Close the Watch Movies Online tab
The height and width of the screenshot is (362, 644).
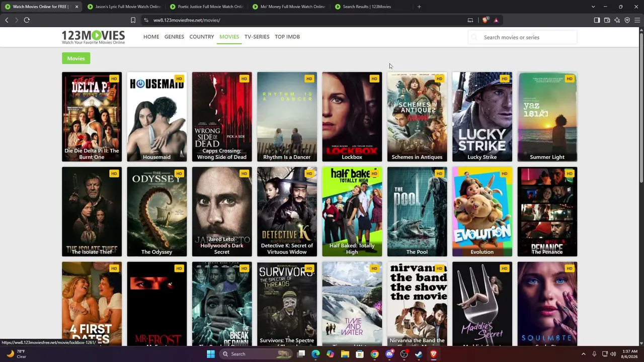pos(76,7)
